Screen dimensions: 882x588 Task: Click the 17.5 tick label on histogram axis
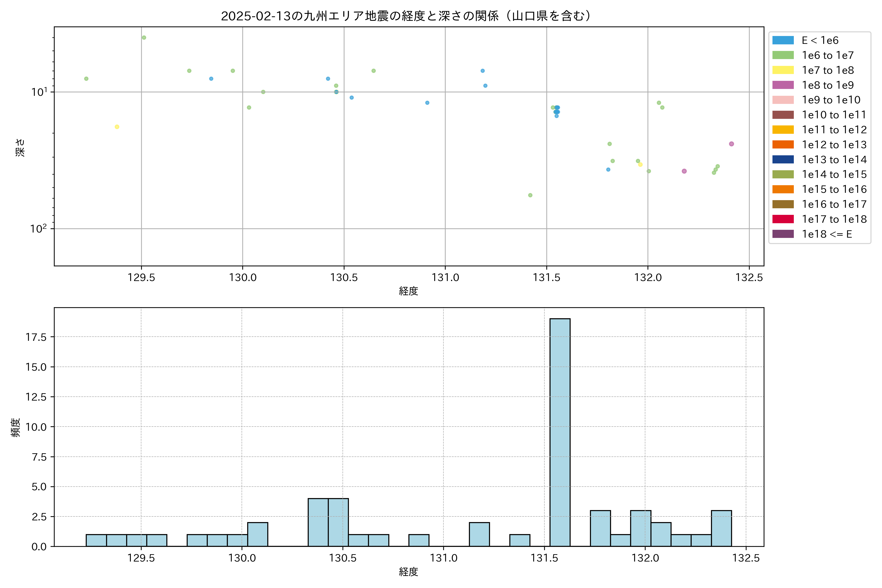pyautogui.click(x=36, y=337)
